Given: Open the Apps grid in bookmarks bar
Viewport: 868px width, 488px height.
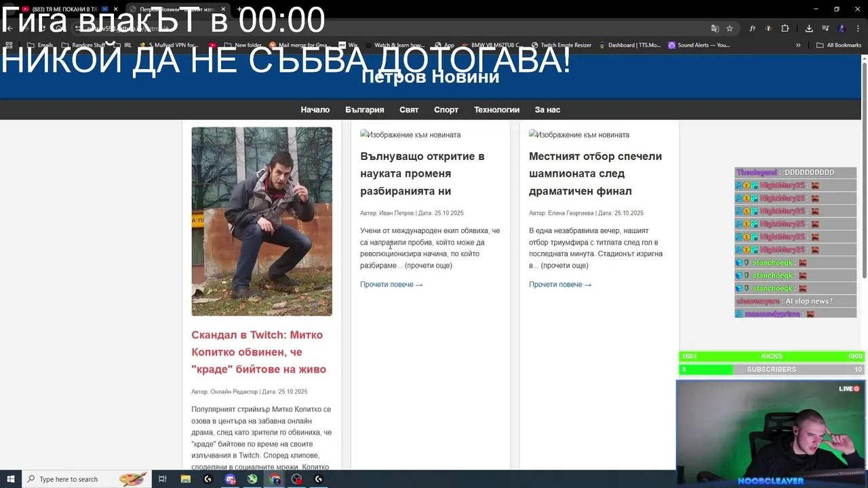Looking at the screenshot, I should click(9, 45).
